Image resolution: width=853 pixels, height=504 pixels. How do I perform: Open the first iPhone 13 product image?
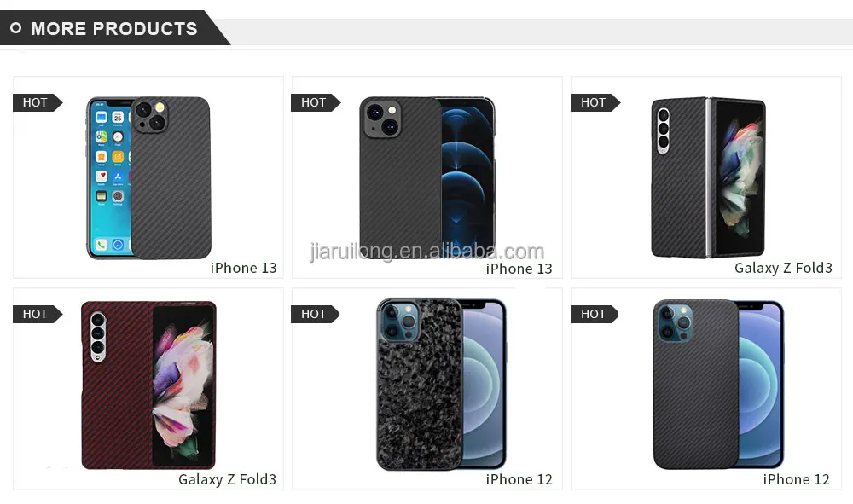tap(148, 177)
